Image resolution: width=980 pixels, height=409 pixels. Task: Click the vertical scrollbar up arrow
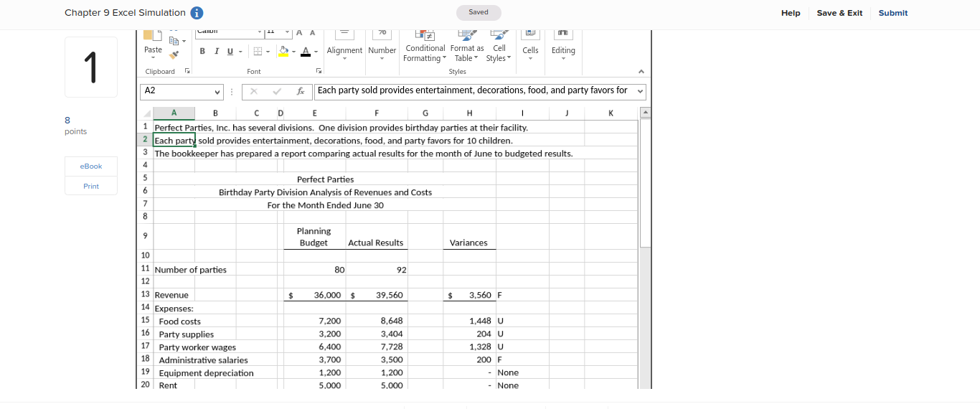coord(646,113)
